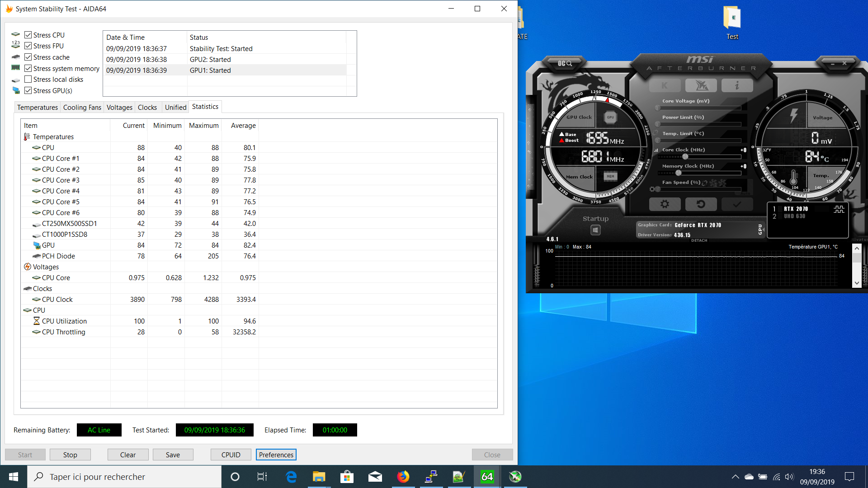The height and width of the screenshot is (488, 868).
Task: Open the CPUID panel
Action: [231, 455]
